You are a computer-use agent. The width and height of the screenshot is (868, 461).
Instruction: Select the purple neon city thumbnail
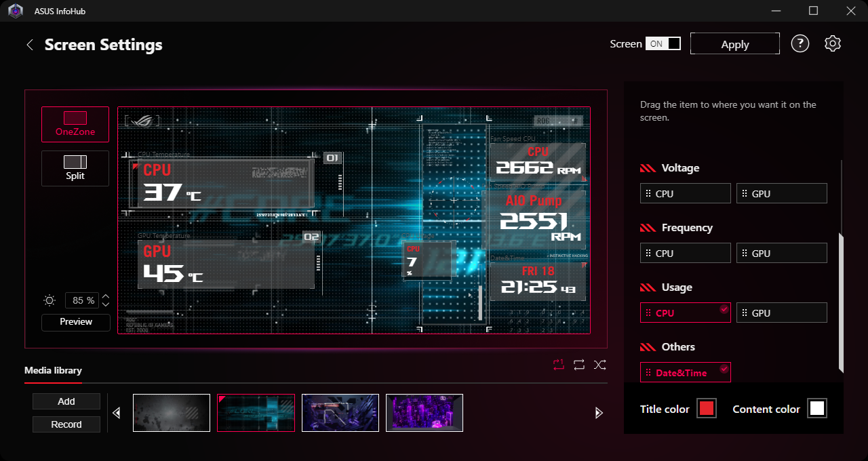tap(425, 413)
